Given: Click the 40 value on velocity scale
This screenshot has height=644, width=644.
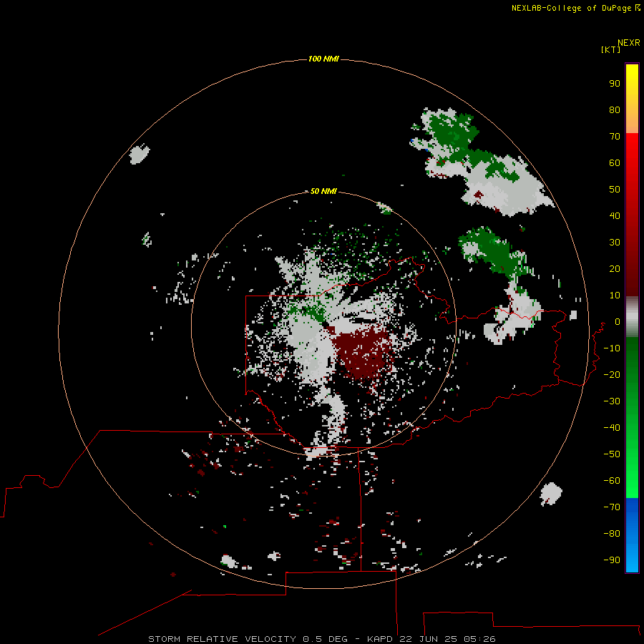Looking at the screenshot, I should point(615,215).
